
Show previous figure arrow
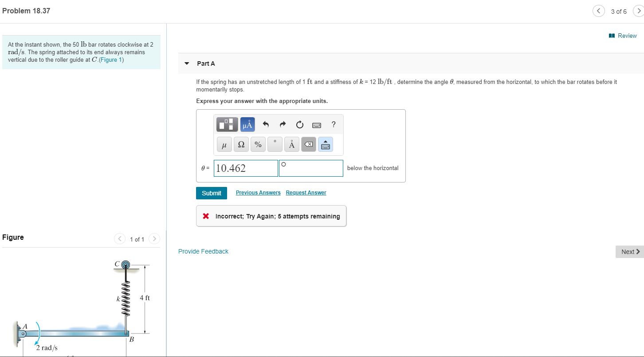[120, 239]
